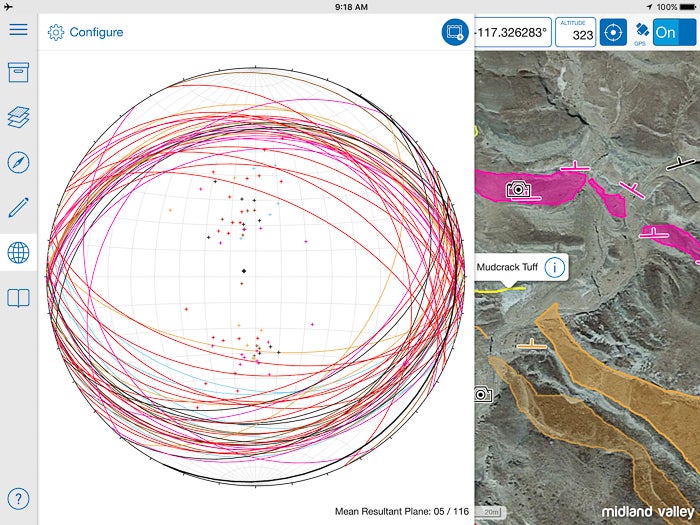This screenshot has width=700, height=525.
Task: Open the layers panel icon
Action: 18,118
